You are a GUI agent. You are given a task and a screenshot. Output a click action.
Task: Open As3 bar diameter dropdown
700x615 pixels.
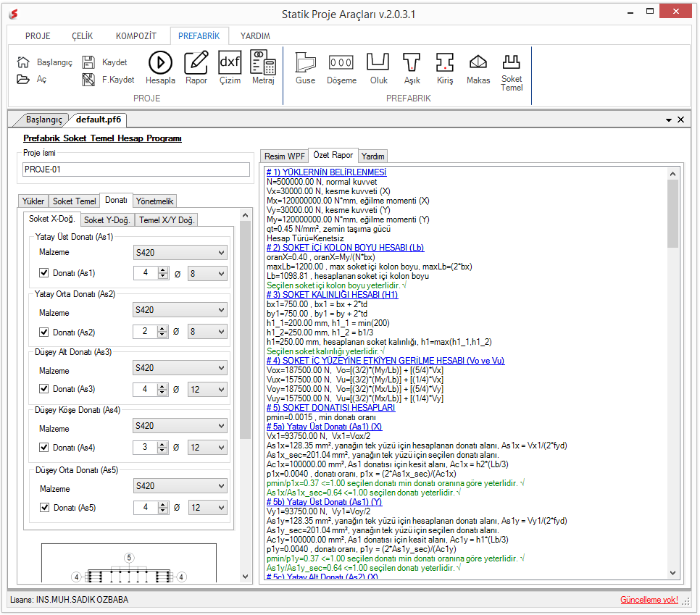[x=207, y=390]
